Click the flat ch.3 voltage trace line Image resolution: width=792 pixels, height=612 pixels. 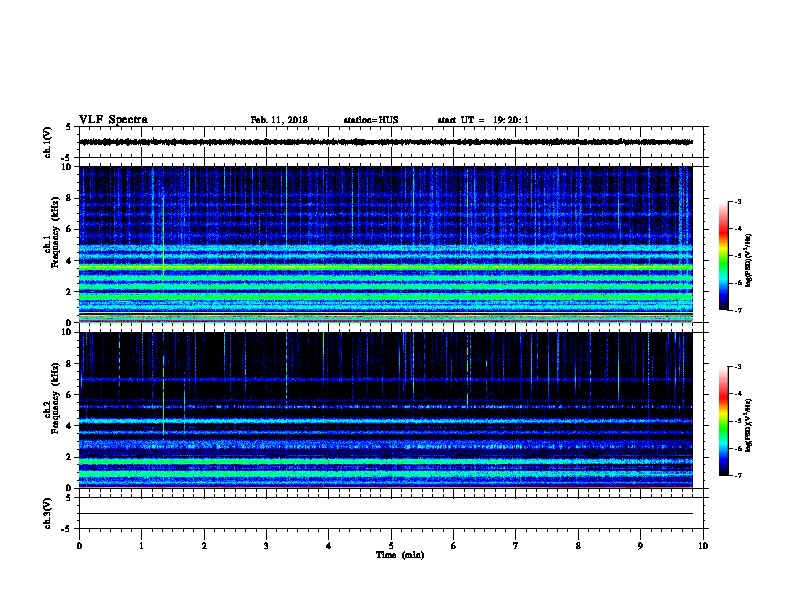click(386, 514)
